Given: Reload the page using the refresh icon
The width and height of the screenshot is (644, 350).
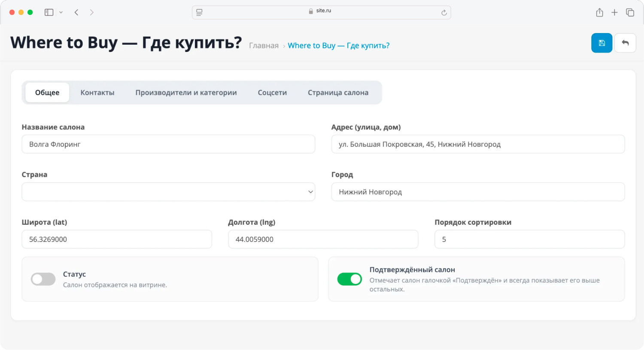Looking at the screenshot, I should [x=444, y=13].
